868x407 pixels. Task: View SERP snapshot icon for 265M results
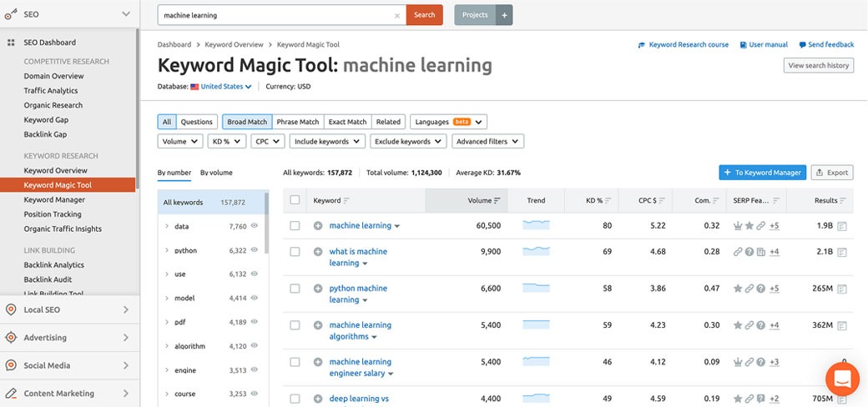pyautogui.click(x=842, y=289)
